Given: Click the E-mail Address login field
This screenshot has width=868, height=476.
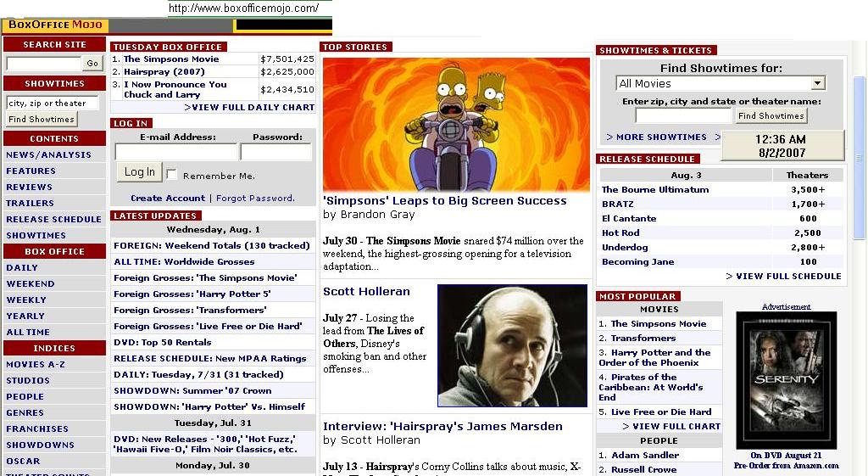Looking at the screenshot, I should coord(176,152).
